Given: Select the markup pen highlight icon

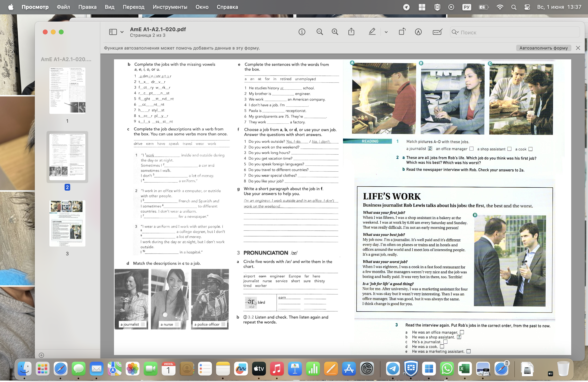Looking at the screenshot, I should [372, 32].
